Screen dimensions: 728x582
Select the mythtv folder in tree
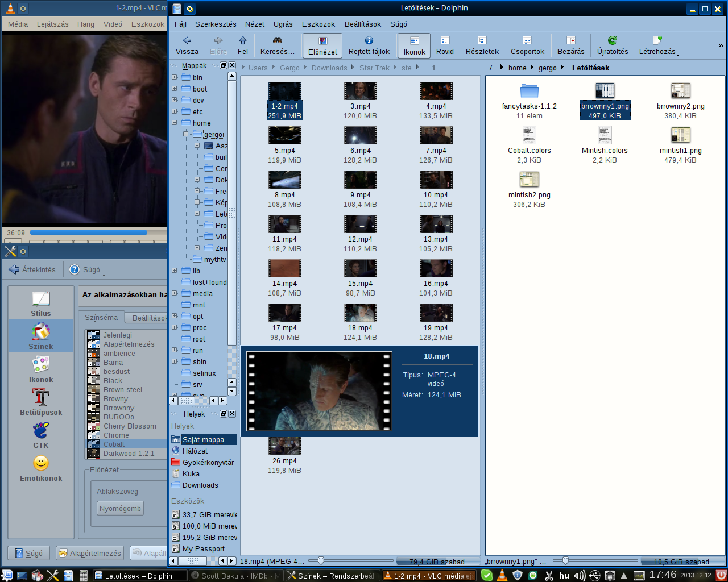[209, 260]
